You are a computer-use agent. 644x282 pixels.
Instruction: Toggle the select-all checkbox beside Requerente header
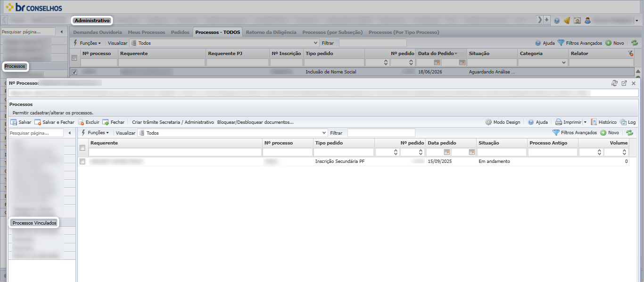(83, 148)
